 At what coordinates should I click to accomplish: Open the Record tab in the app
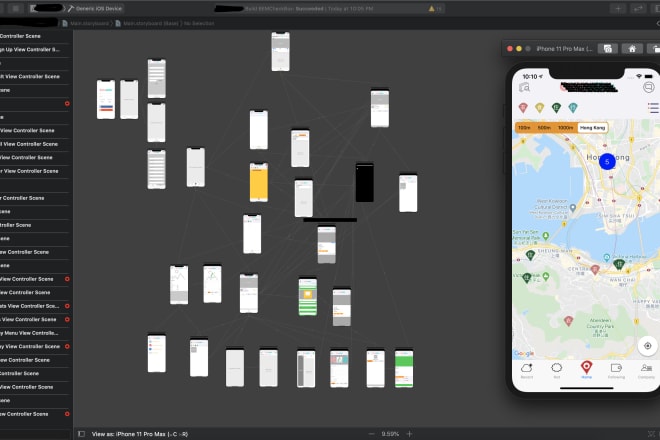(527, 371)
